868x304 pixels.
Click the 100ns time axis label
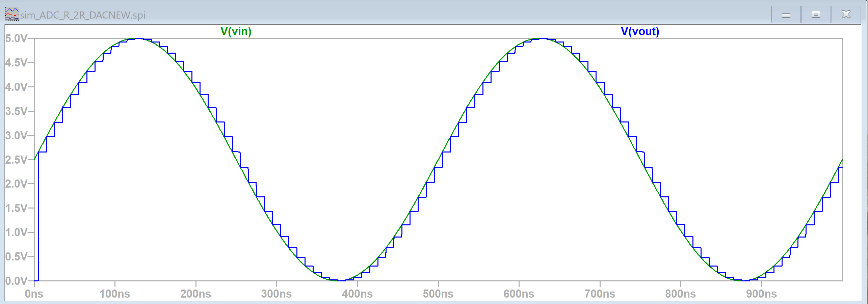point(115,294)
